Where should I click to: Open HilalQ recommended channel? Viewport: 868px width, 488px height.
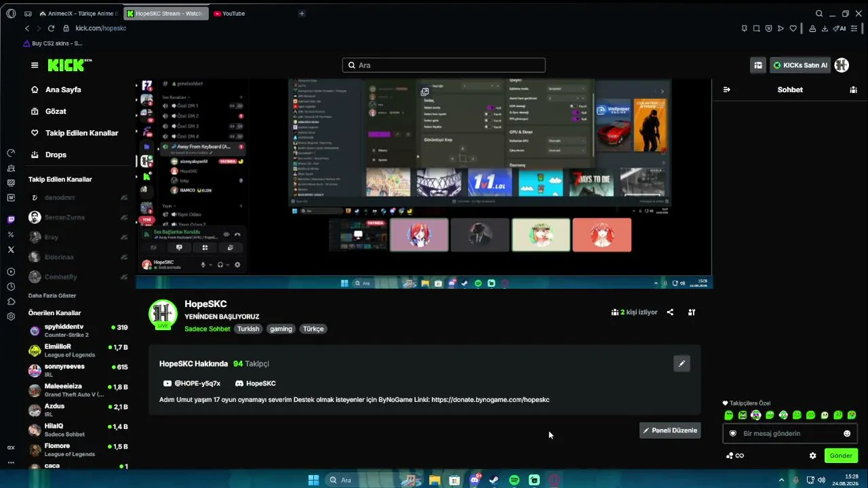tap(78, 430)
